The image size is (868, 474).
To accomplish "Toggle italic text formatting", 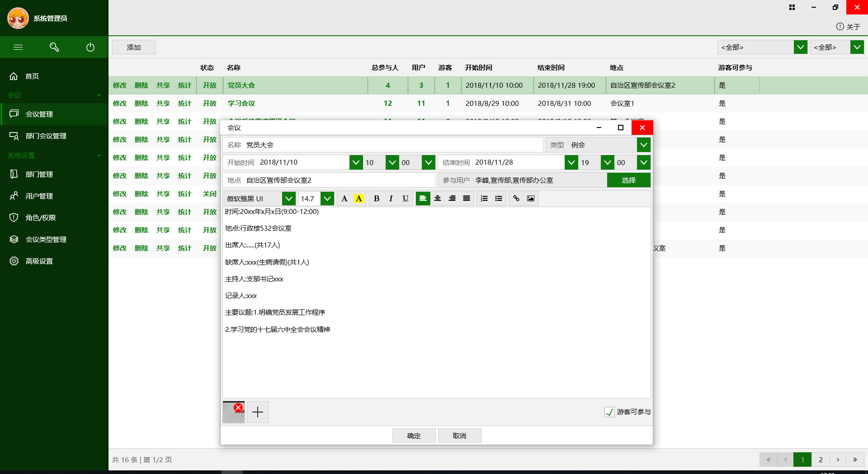I will (391, 199).
